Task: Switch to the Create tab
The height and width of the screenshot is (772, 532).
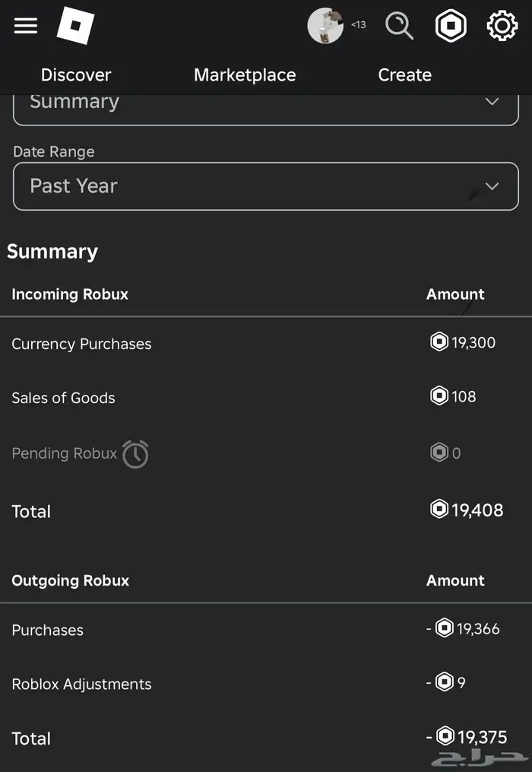Action: point(404,75)
